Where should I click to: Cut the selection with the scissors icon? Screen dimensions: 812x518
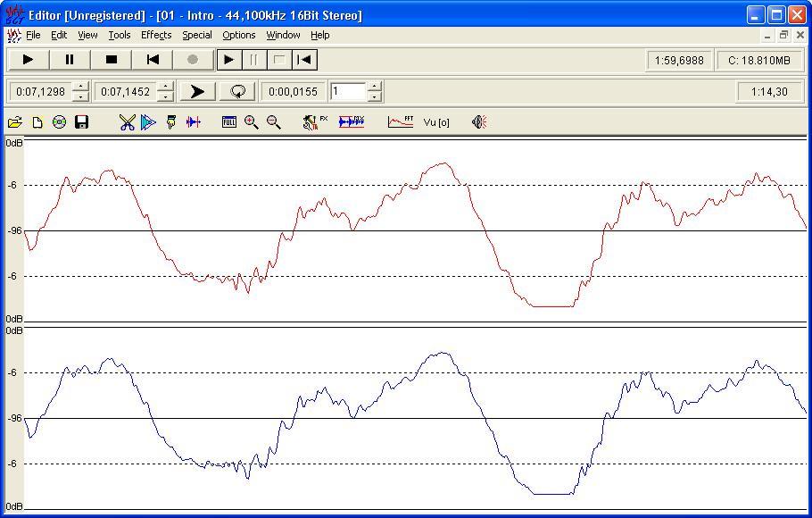pyautogui.click(x=127, y=122)
